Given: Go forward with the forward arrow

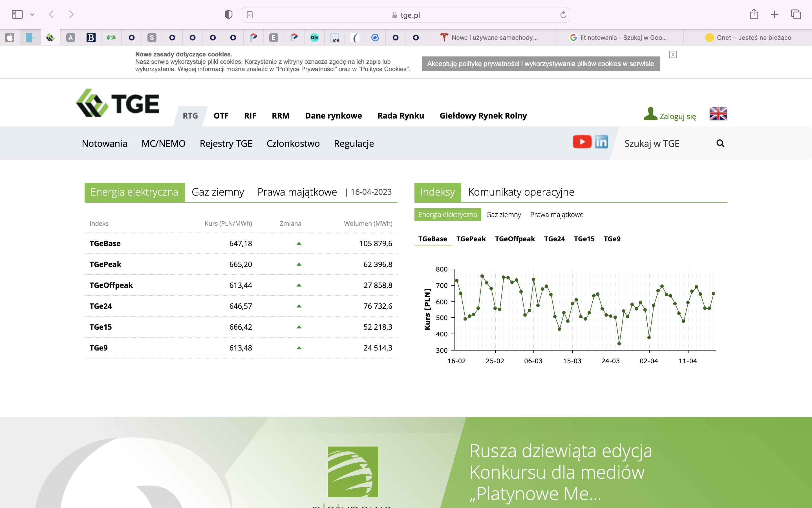Looking at the screenshot, I should [x=71, y=14].
